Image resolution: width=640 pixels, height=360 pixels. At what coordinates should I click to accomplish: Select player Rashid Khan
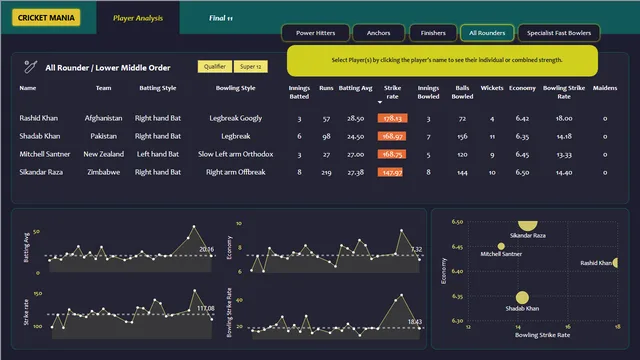(39, 118)
